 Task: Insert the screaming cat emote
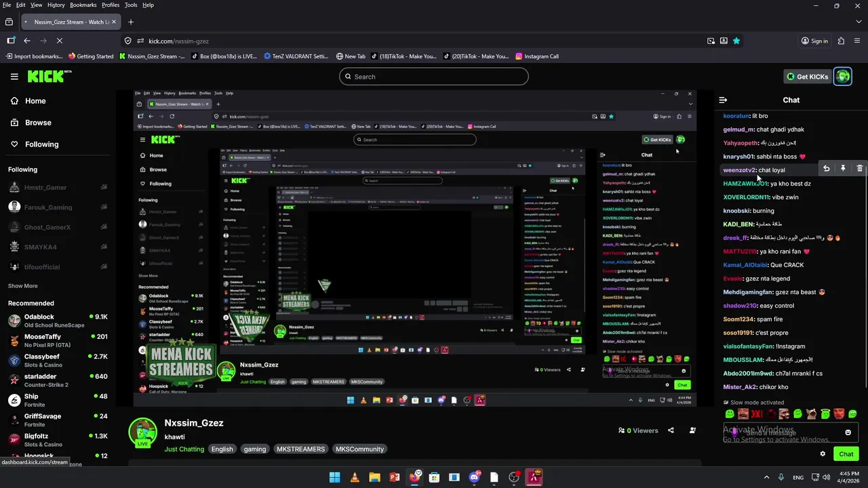coord(812,414)
